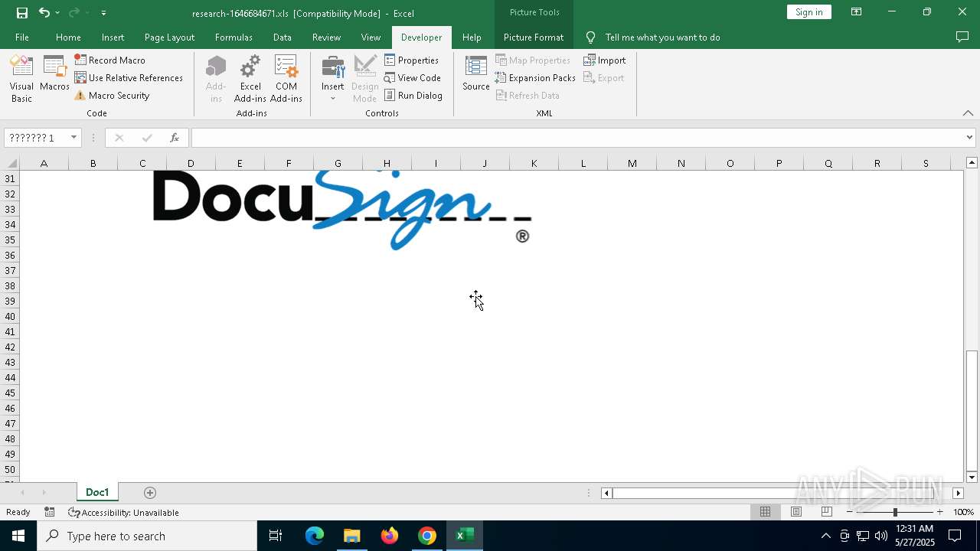This screenshot has width=980, height=551.
Task: Open XML Expansion Packs
Action: coord(535,77)
